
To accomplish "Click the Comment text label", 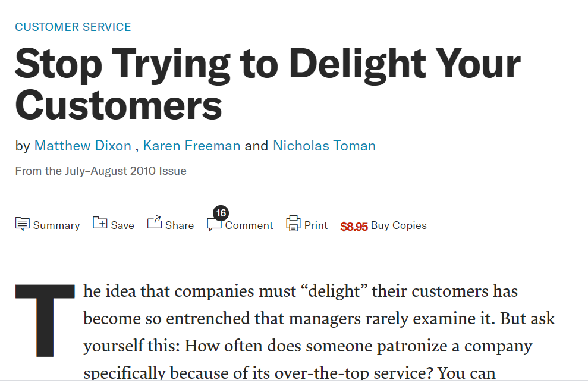I will click(249, 225).
